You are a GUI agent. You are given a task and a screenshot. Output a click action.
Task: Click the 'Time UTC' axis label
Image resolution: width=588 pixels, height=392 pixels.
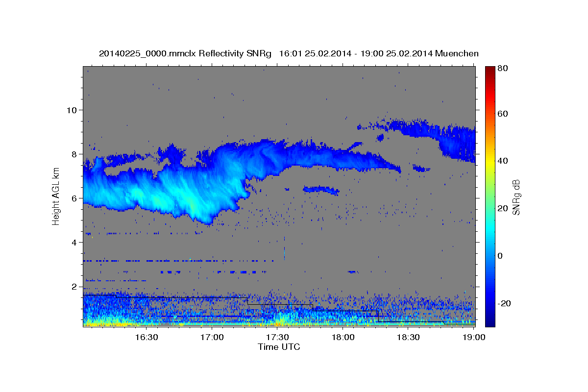coord(279,347)
